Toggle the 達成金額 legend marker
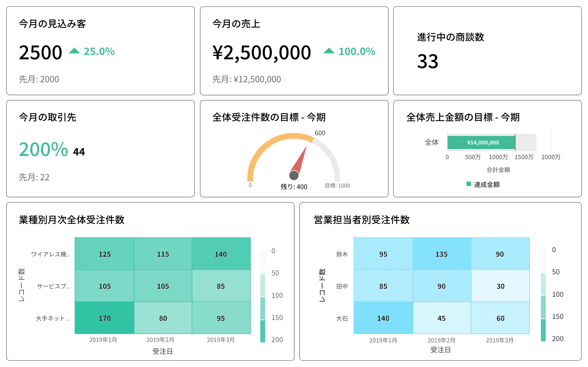This screenshot has height=367, width=588. [x=469, y=184]
